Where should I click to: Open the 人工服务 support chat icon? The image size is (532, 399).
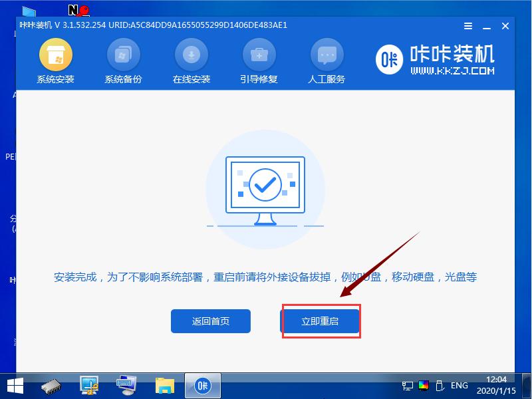pos(327,61)
